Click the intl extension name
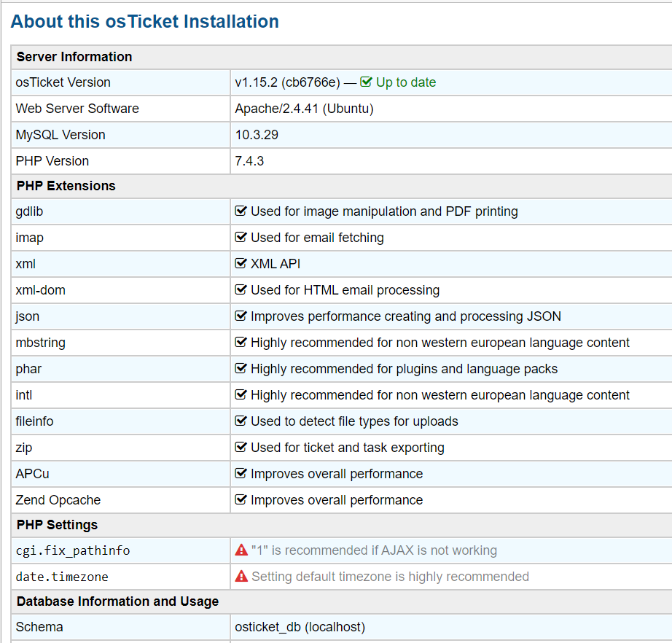Image resolution: width=672 pixels, height=643 pixels. (23, 395)
